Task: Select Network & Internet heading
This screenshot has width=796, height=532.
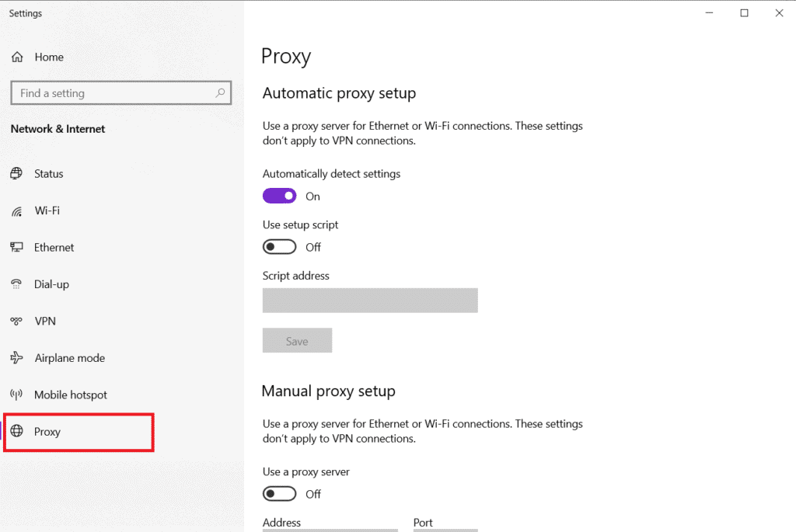Action: (58, 128)
